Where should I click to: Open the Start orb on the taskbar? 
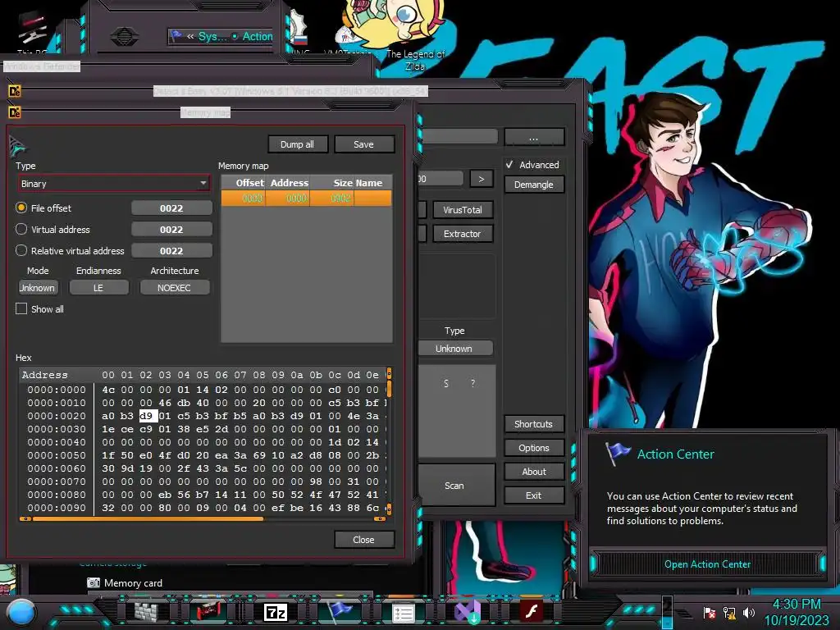(21, 612)
